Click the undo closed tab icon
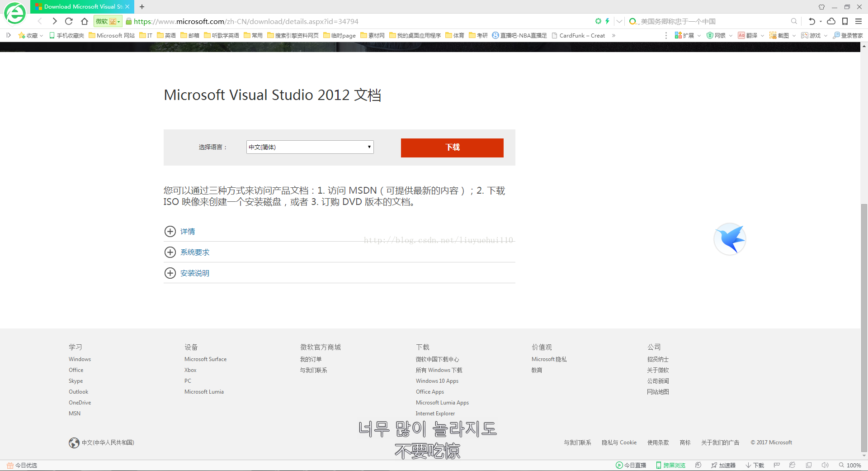The width and height of the screenshot is (868, 471). [812, 21]
